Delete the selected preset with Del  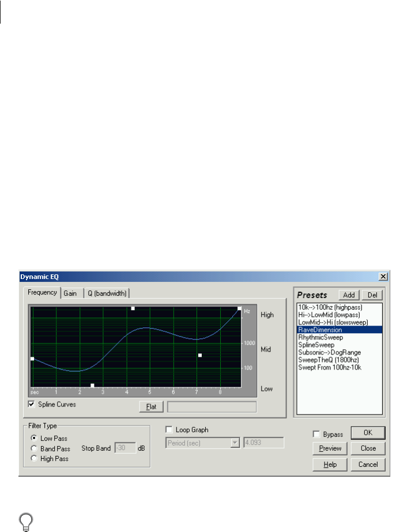[x=372, y=295]
